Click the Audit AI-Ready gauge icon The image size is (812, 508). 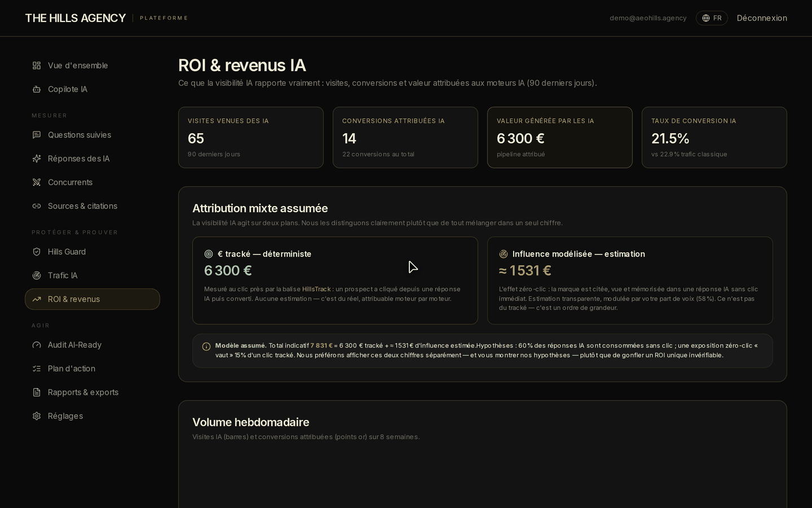pos(37,345)
